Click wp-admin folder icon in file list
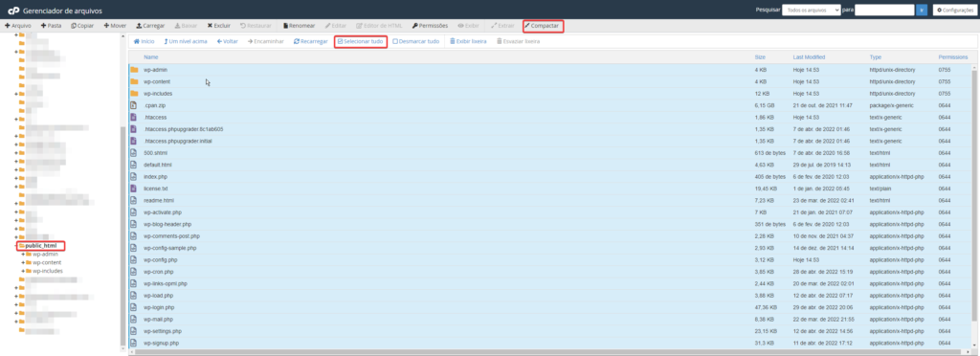This screenshot has width=980, height=356. tap(134, 69)
